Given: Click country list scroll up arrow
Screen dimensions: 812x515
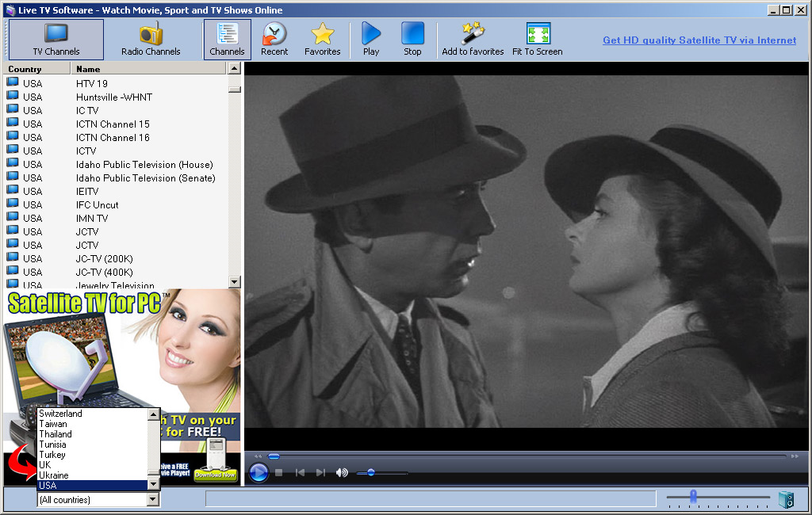Looking at the screenshot, I should (153, 414).
